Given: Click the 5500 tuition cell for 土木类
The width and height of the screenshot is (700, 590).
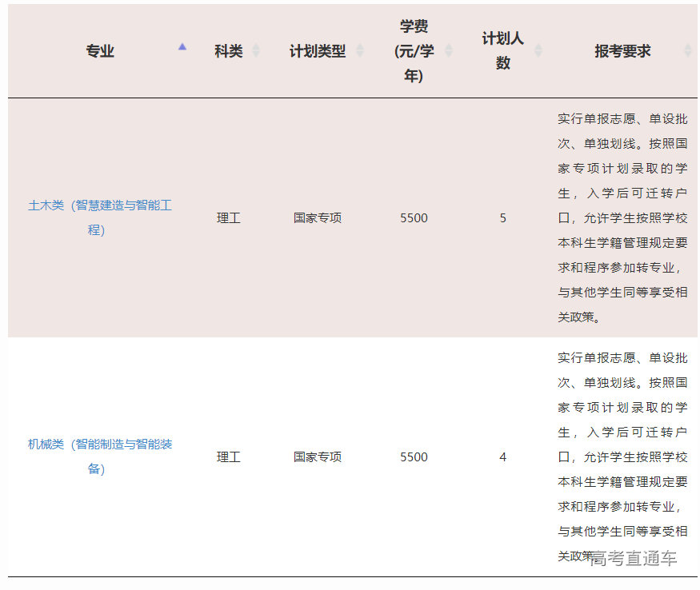Looking at the screenshot, I should [414, 217].
